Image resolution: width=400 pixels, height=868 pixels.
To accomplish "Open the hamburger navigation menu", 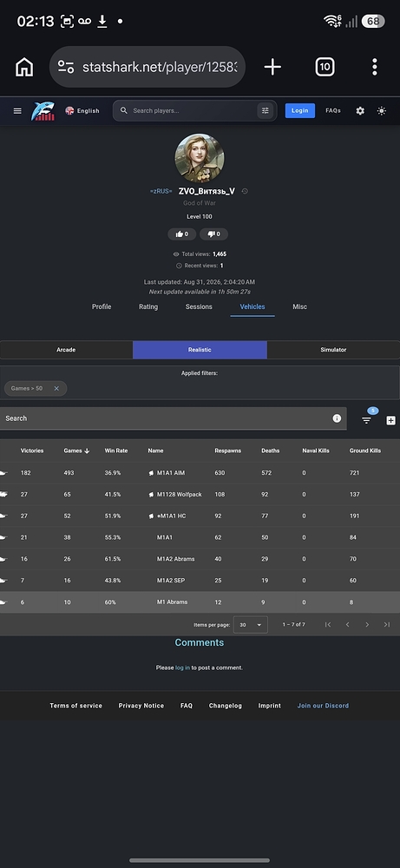I will 17,111.
